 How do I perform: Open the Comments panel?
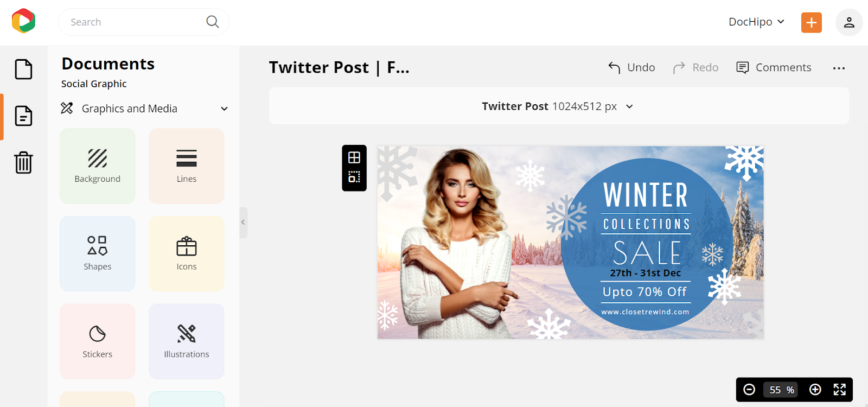(x=774, y=67)
